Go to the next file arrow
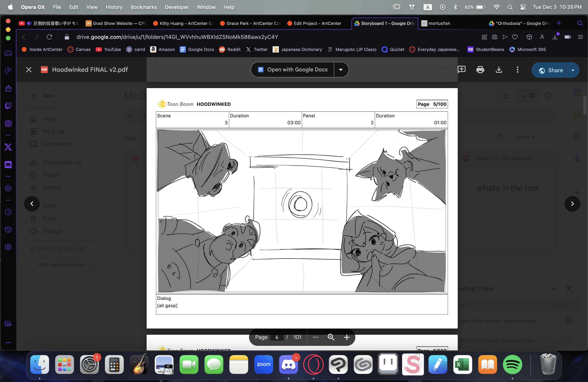This screenshot has height=382, width=588. point(572,204)
